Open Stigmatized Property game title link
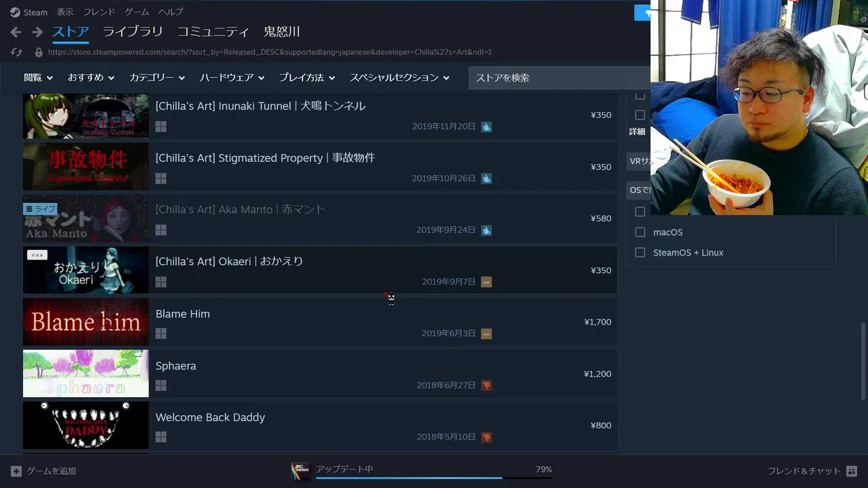Screen dimensions: 868x488 tap(265, 158)
